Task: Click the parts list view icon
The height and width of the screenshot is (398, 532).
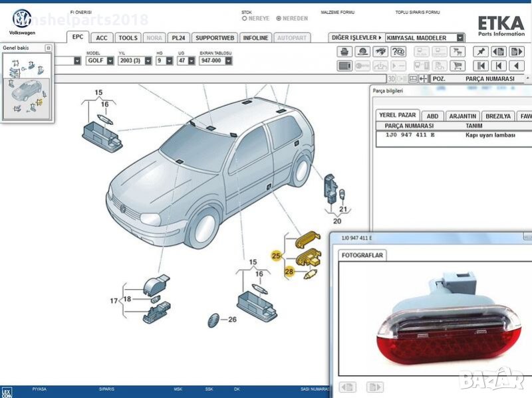Action: 344,66
